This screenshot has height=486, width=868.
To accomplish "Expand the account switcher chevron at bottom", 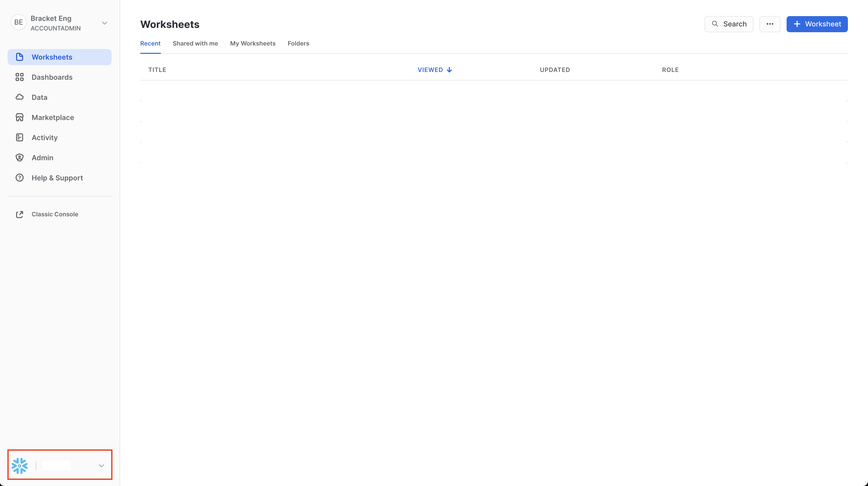I will tap(102, 466).
